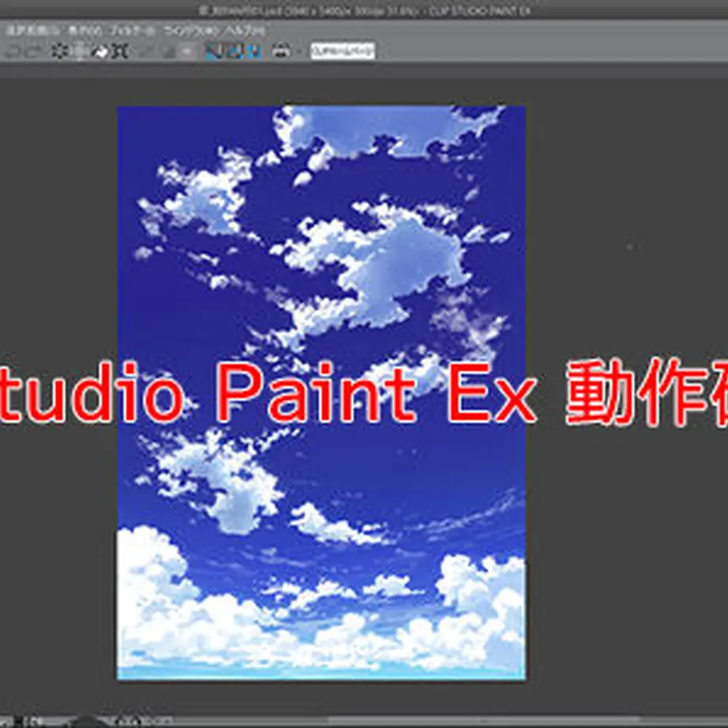Image resolution: width=728 pixels, height=728 pixels.
Task: Click the Clear (sparkle) icon in command bar
Action: [x=59, y=51]
